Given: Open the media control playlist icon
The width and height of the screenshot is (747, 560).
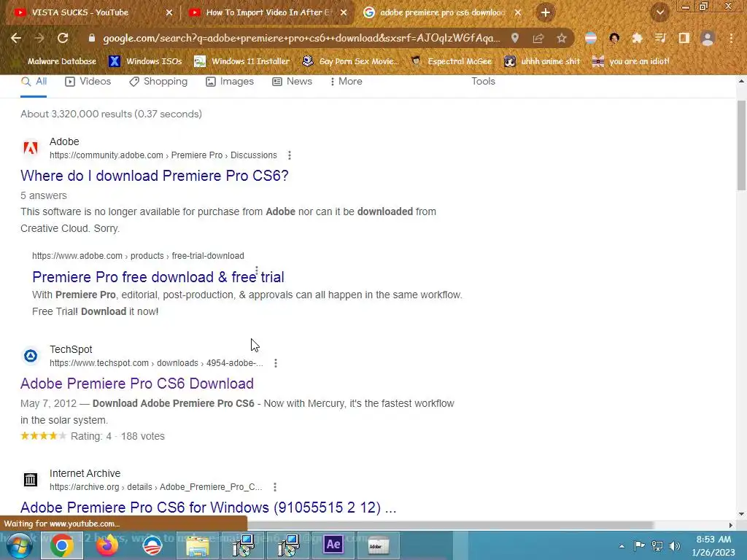Looking at the screenshot, I should tap(660, 38).
